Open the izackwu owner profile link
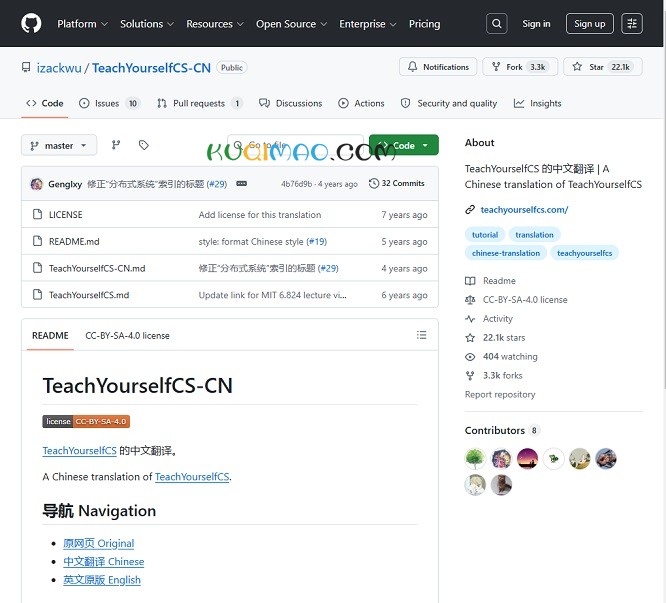 point(59,68)
